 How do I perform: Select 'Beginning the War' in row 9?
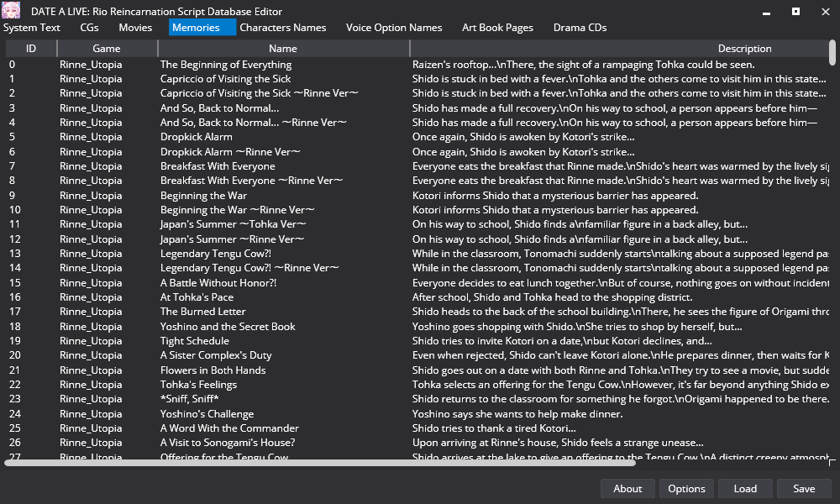tap(203, 195)
